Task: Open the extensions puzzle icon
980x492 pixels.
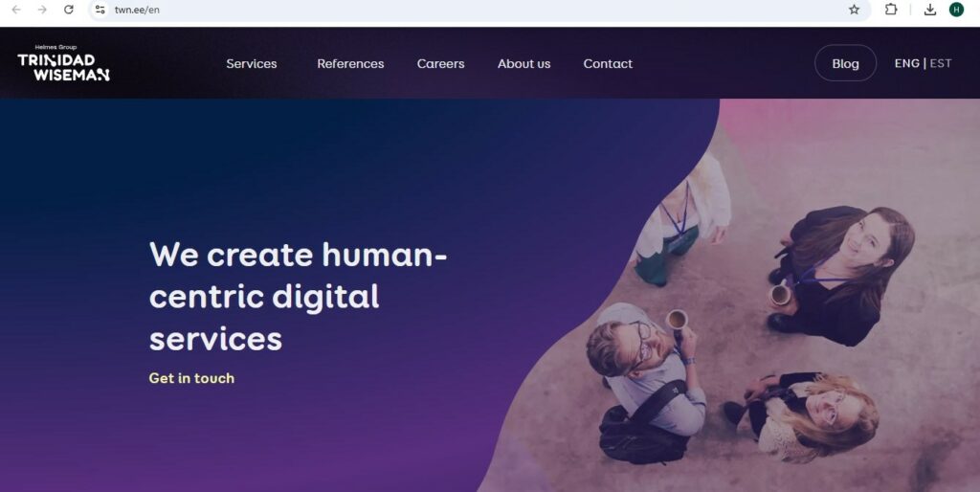Action: pos(891,10)
